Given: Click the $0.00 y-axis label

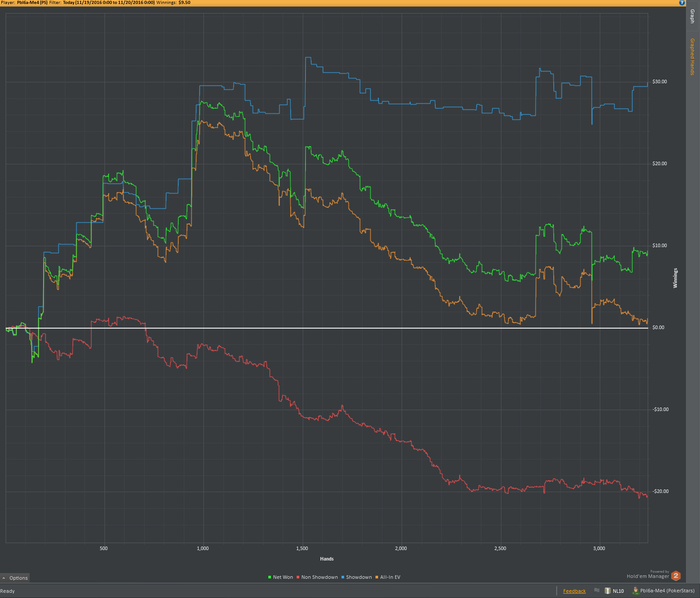Looking at the screenshot, I should tap(658, 328).
